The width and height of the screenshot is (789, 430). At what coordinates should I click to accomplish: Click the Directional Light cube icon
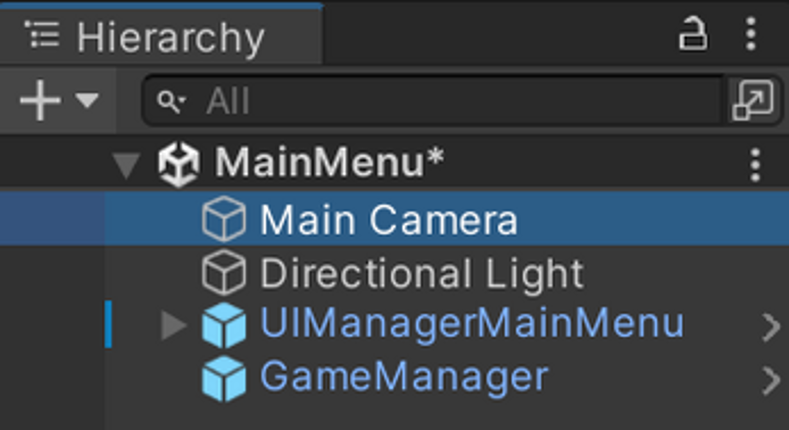tap(224, 272)
